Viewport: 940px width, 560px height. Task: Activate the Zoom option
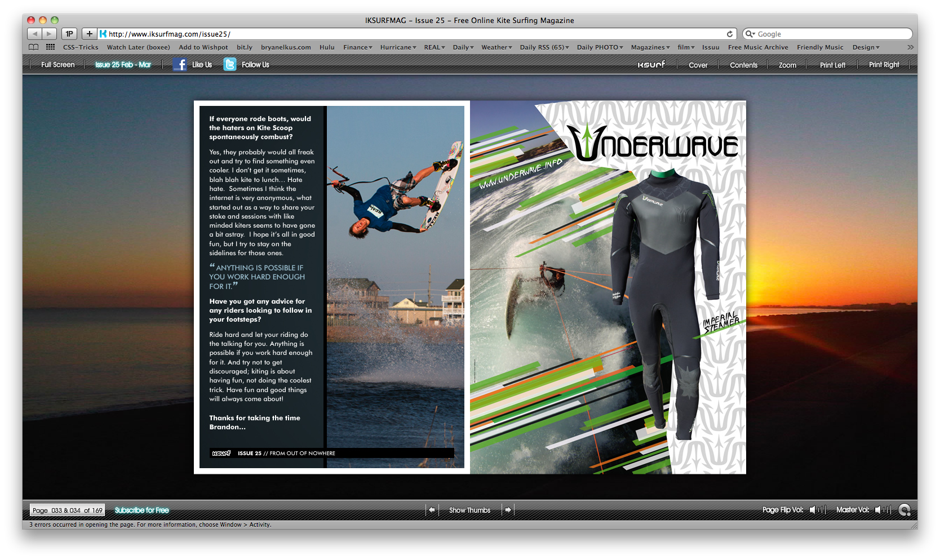click(x=787, y=65)
